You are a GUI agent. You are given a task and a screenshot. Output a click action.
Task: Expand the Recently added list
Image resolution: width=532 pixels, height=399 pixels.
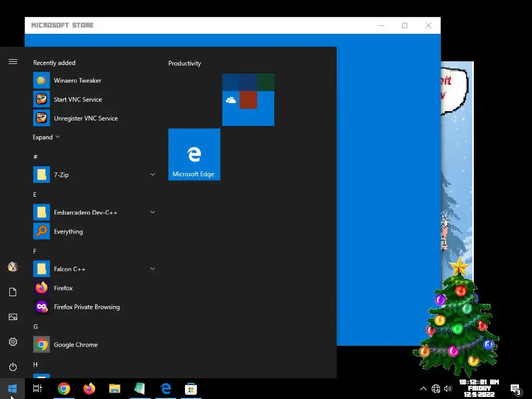[x=46, y=137]
